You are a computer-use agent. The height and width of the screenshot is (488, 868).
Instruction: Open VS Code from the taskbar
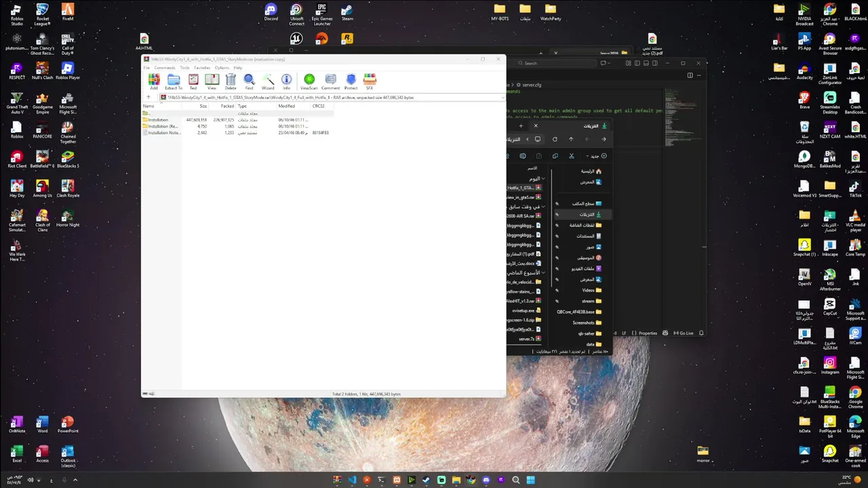click(x=352, y=480)
